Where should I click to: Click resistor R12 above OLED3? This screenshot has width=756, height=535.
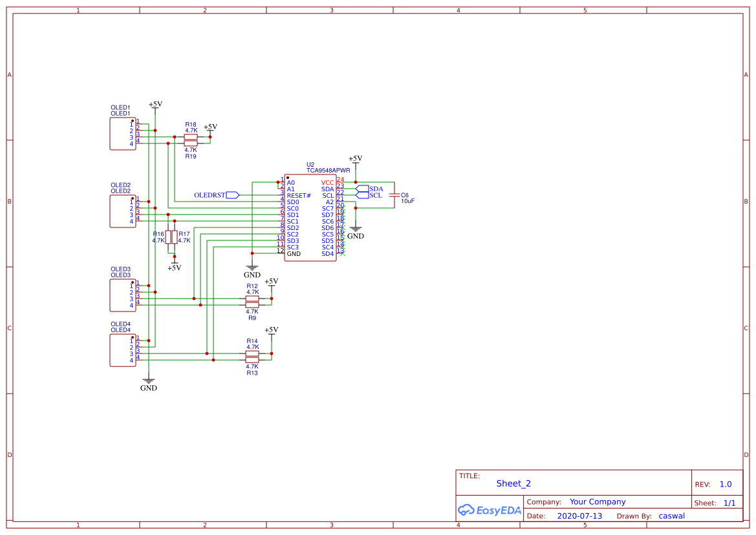[253, 299]
